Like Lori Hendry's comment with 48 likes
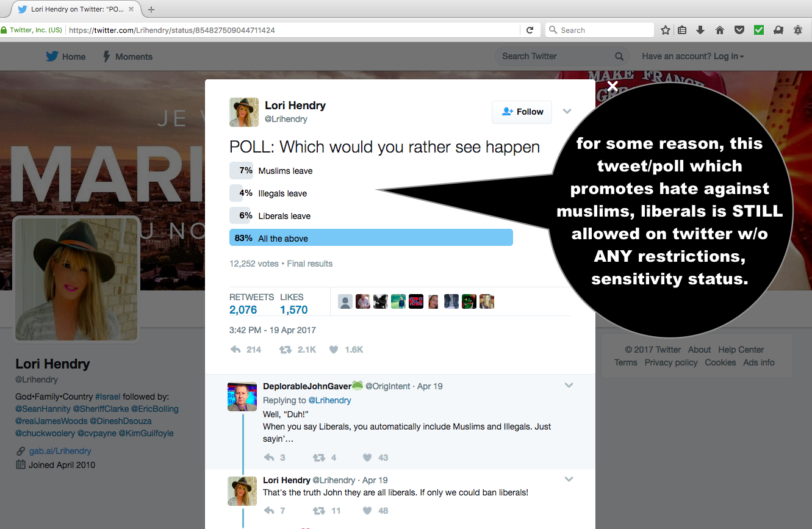812x529 pixels. (367, 511)
